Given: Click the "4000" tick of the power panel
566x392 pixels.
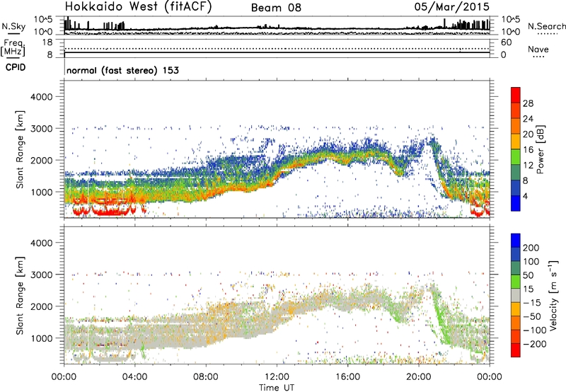Looking at the screenshot, I should (42, 97).
